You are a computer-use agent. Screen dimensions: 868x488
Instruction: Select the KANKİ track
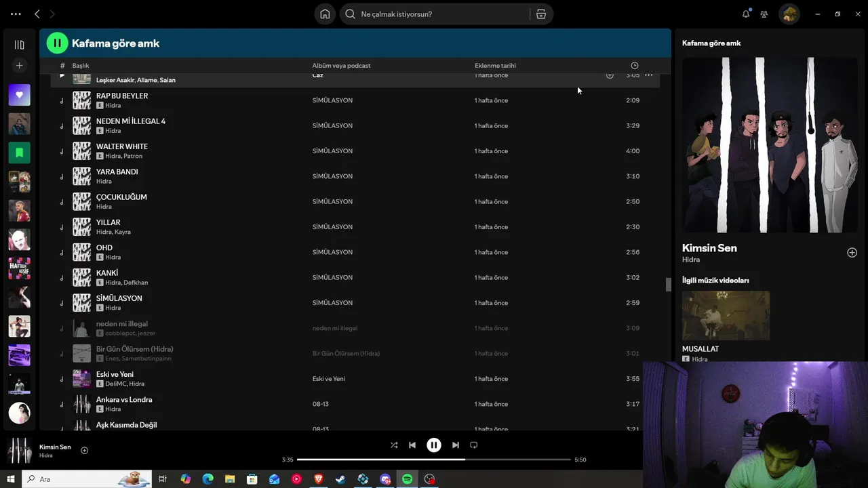[107, 273]
